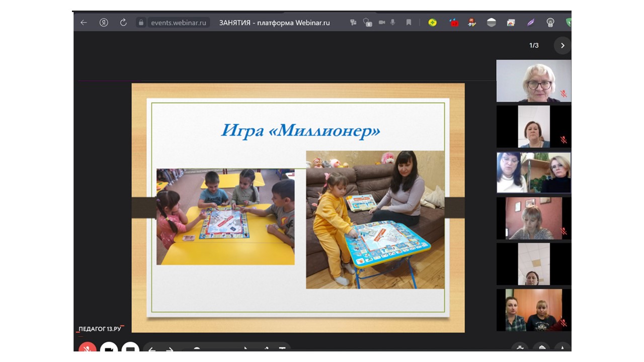
Task: Open the site permissions icon with badge
Action: point(368,23)
